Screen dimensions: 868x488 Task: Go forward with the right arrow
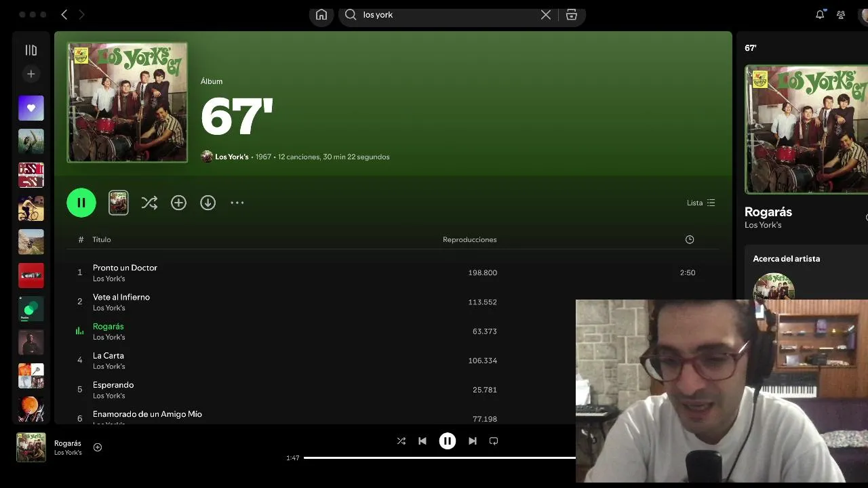(x=81, y=14)
